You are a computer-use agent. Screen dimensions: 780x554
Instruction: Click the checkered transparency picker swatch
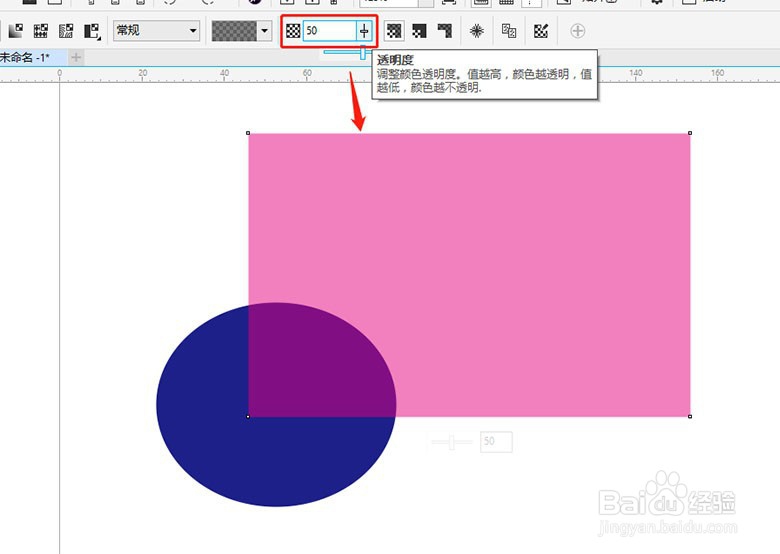click(x=234, y=31)
